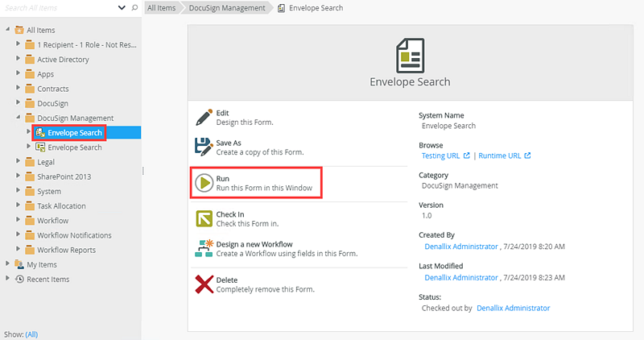Viewport: 644px width, 340px height.
Task: Click the Active Directory folder icon
Action: click(x=30, y=60)
